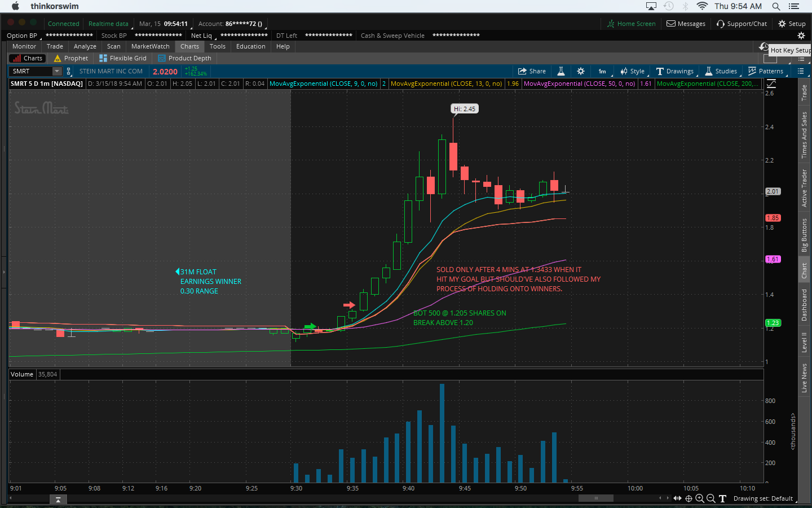Open the Help tab
The height and width of the screenshot is (508, 812).
coord(283,46)
